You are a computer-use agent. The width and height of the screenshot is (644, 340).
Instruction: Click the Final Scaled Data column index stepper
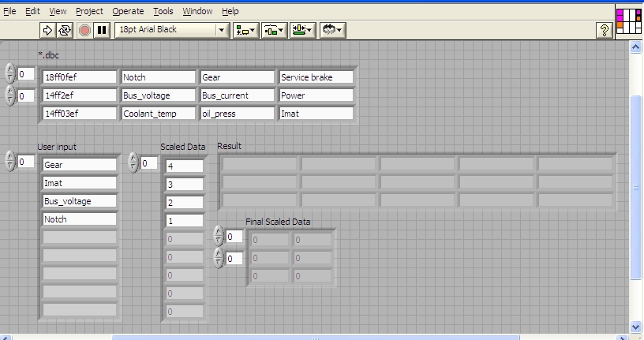coord(219,258)
